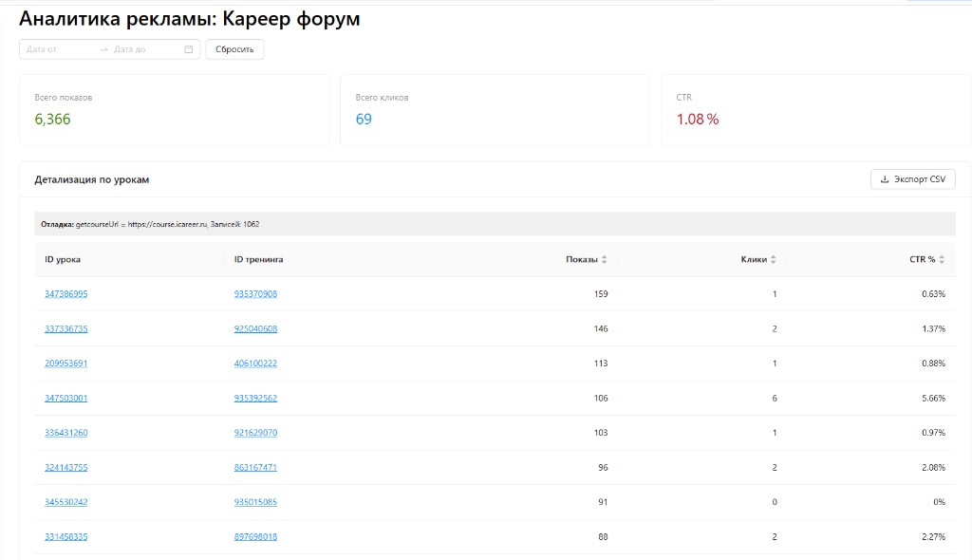Viewport: 972px width, 560px height.
Task: Export data with Экспорт CSV button
Action: pos(912,179)
